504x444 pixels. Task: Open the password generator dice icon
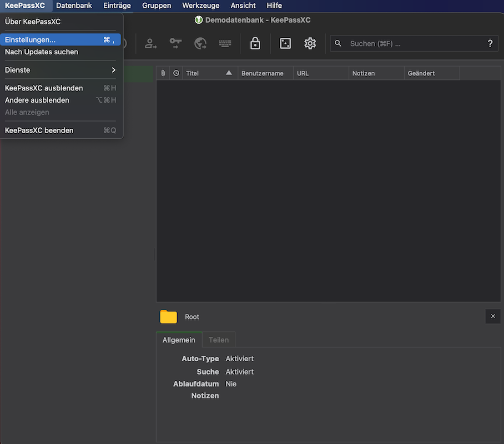pyautogui.click(x=285, y=43)
